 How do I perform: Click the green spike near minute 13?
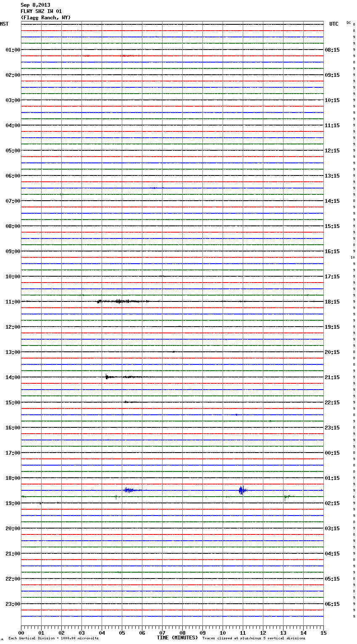[285, 497]
